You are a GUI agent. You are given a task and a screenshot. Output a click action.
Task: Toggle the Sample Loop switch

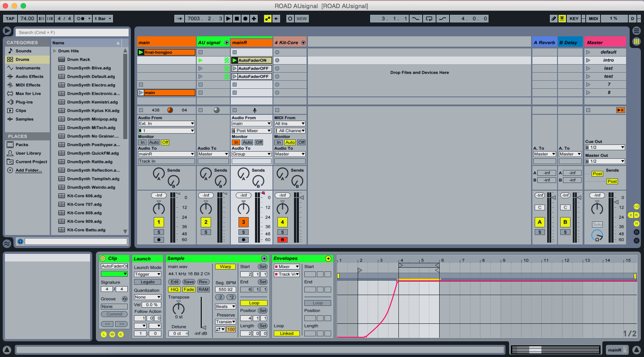[x=254, y=303]
